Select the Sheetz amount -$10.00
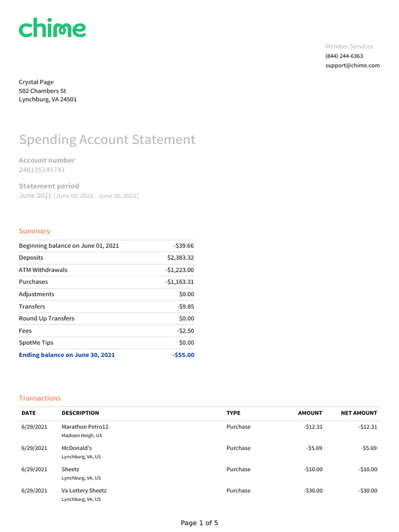The image size is (399, 532). [313, 470]
